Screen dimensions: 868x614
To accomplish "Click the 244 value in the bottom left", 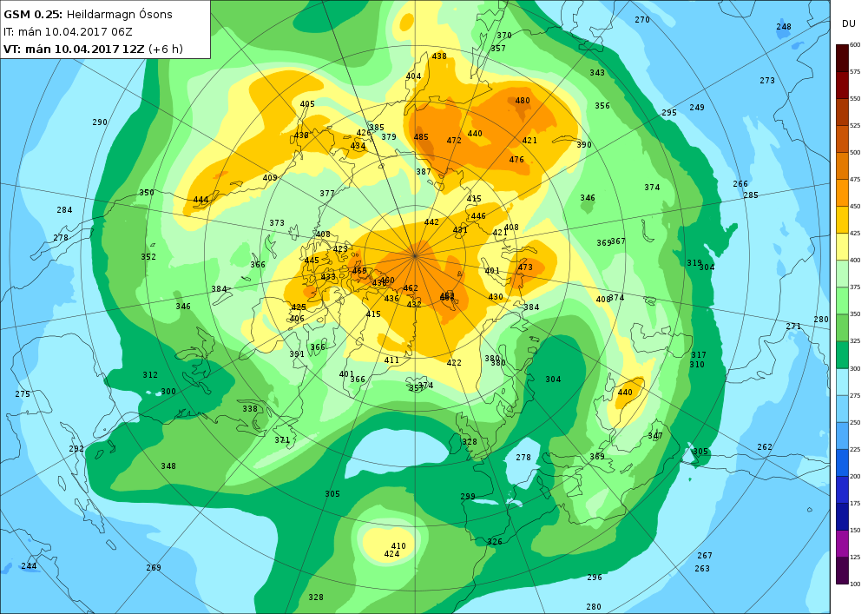I will click(x=29, y=566).
